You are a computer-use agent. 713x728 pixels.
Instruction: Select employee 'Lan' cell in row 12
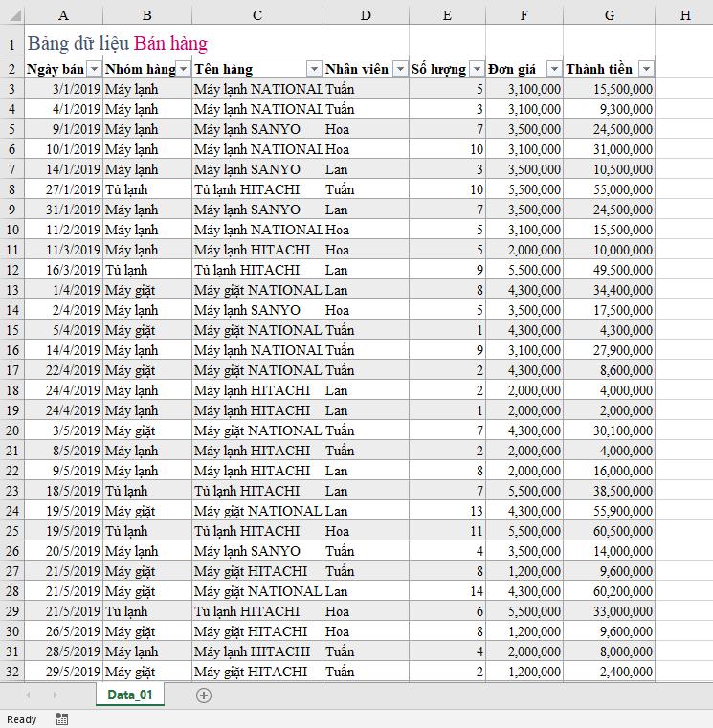(366, 270)
